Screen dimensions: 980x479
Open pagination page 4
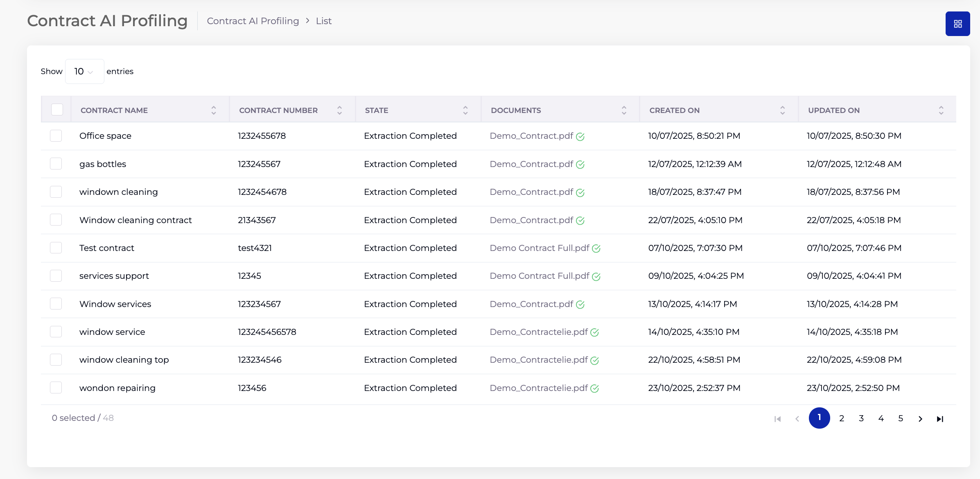point(881,418)
